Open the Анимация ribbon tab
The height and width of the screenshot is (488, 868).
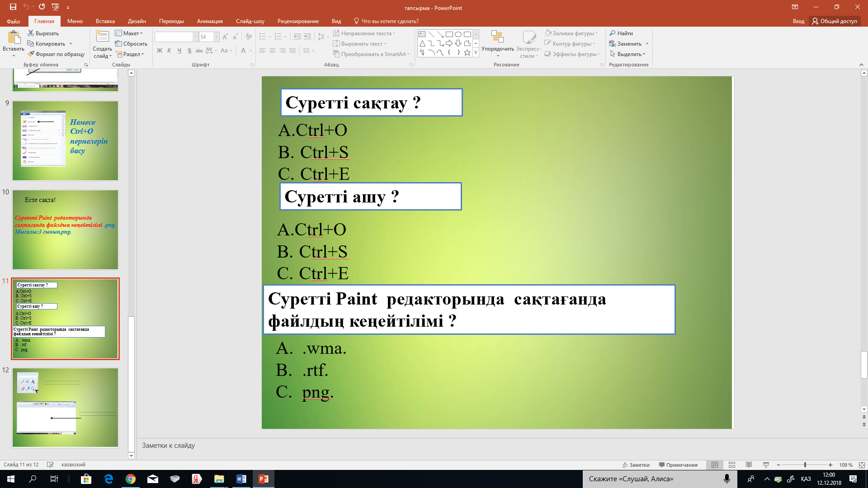coord(210,21)
